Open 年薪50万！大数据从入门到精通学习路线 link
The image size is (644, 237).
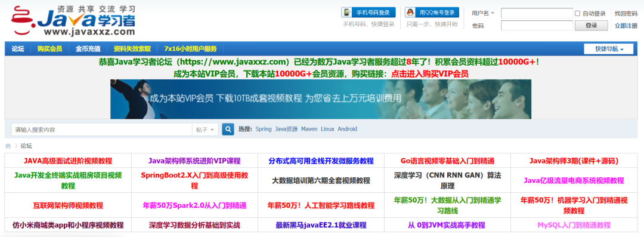[448, 205]
